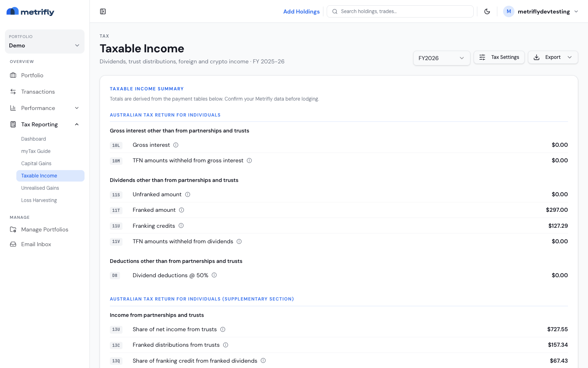Click the user avatar M

coord(508,11)
